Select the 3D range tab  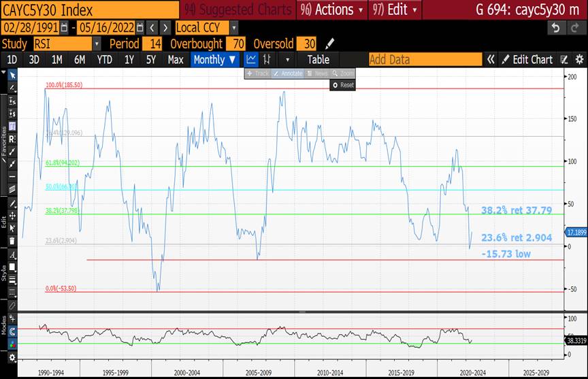(34, 60)
